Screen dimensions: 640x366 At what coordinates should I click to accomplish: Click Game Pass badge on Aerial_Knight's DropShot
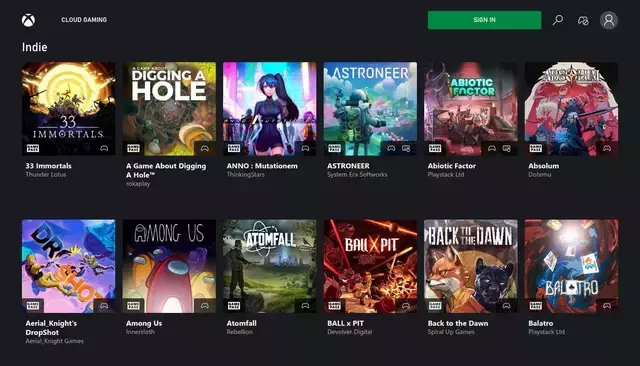click(x=33, y=306)
